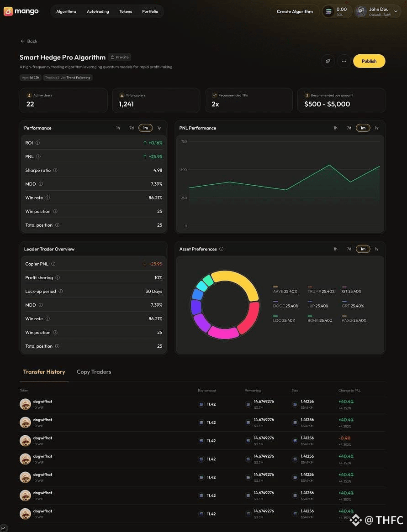Open the three-dots more options menu
Screen dimensions: 407x532
[344, 61]
